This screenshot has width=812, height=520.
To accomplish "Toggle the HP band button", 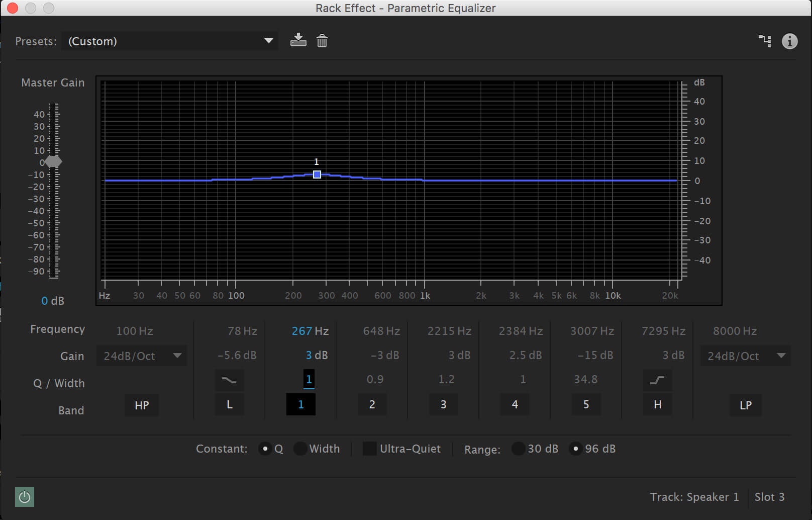I will [x=142, y=405].
